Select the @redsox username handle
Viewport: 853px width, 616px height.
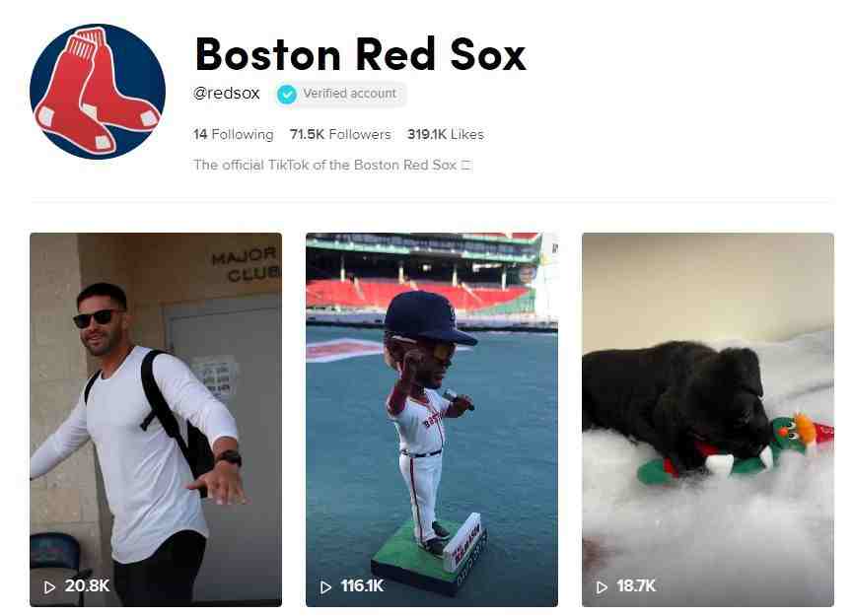pyautogui.click(x=226, y=93)
